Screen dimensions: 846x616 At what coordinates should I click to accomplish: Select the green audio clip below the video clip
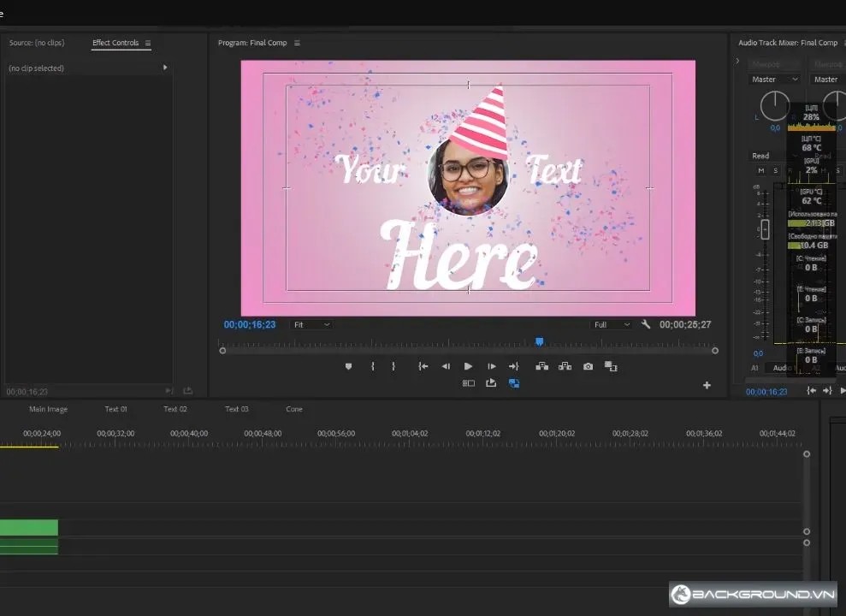pos(28,546)
